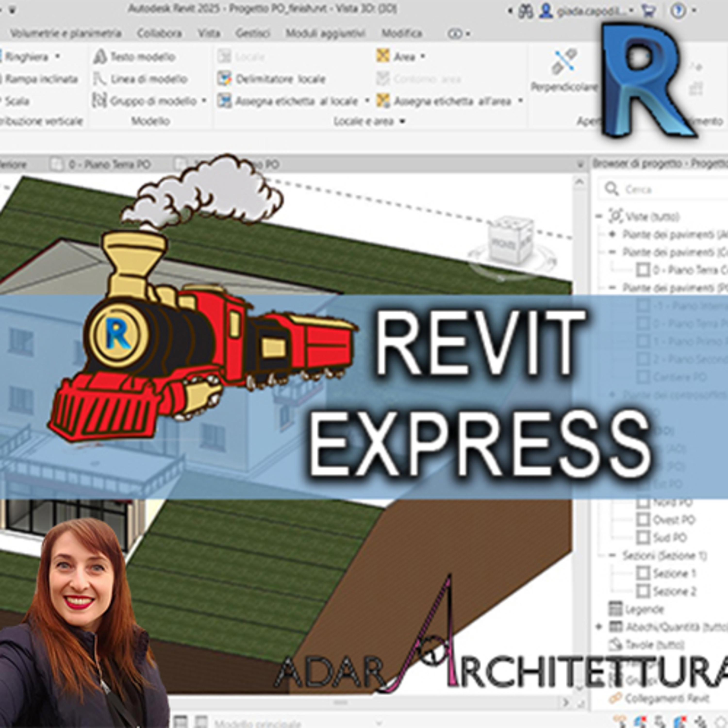The width and height of the screenshot is (728, 728).
Task: Click the Help question mark icon
Action: [678, 11]
